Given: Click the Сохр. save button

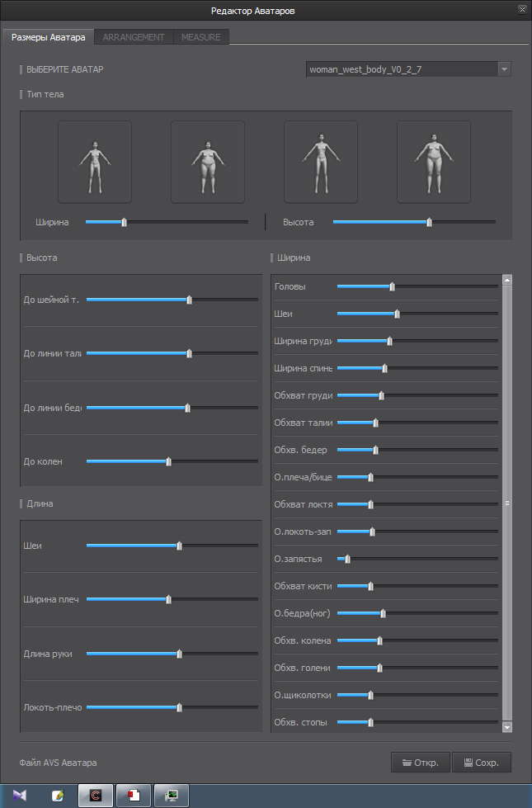Looking at the screenshot, I should pos(482,762).
